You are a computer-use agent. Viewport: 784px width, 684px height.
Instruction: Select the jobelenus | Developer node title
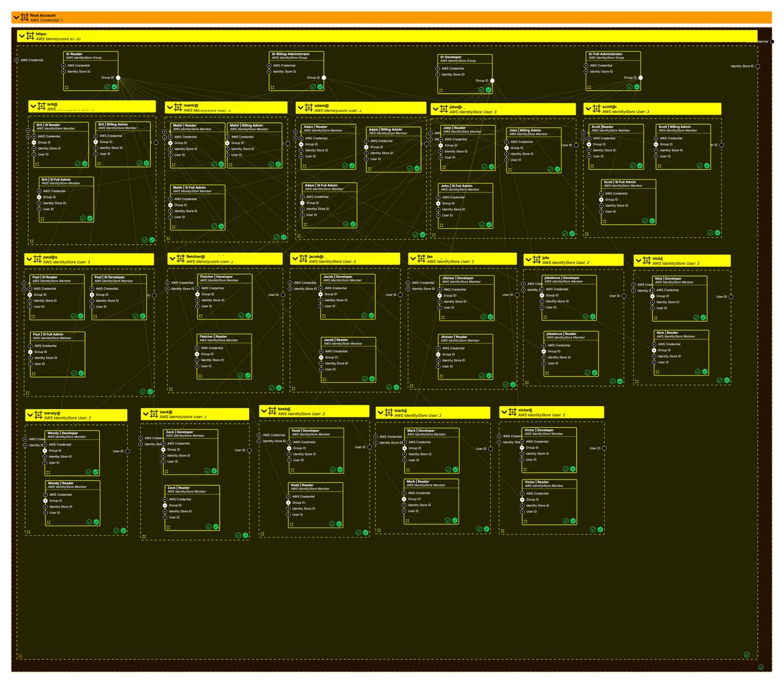[x=563, y=278]
